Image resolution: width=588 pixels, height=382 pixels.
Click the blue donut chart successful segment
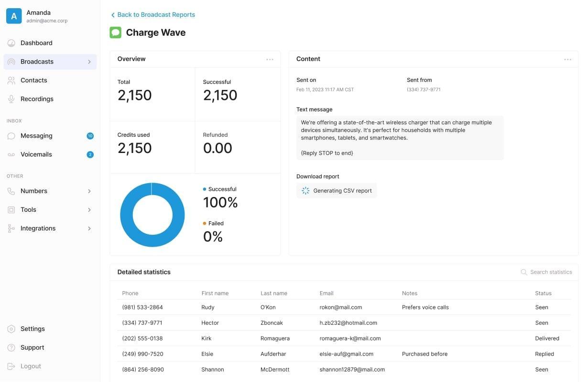pyautogui.click(x=126, y=215)
